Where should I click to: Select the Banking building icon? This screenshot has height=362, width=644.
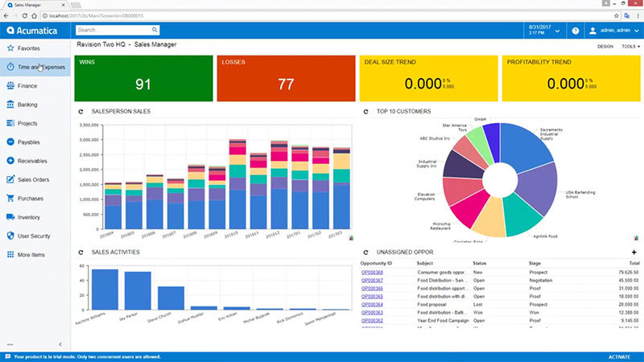(x=10, y=105)
